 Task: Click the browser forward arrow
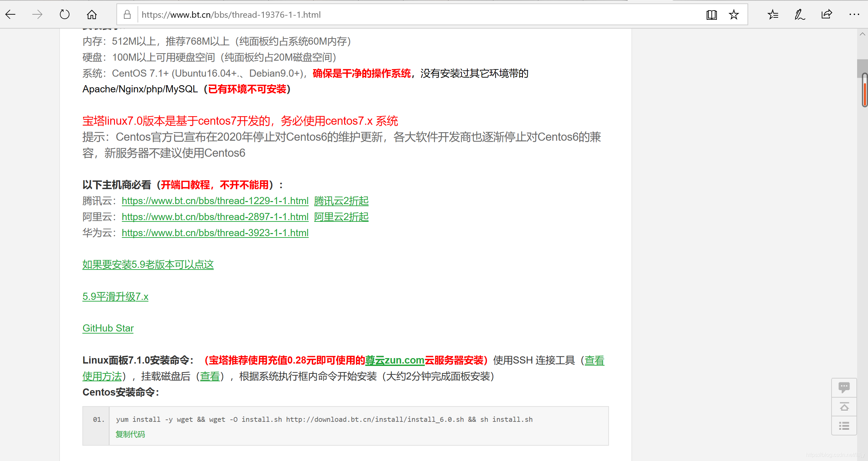[37, 14]
